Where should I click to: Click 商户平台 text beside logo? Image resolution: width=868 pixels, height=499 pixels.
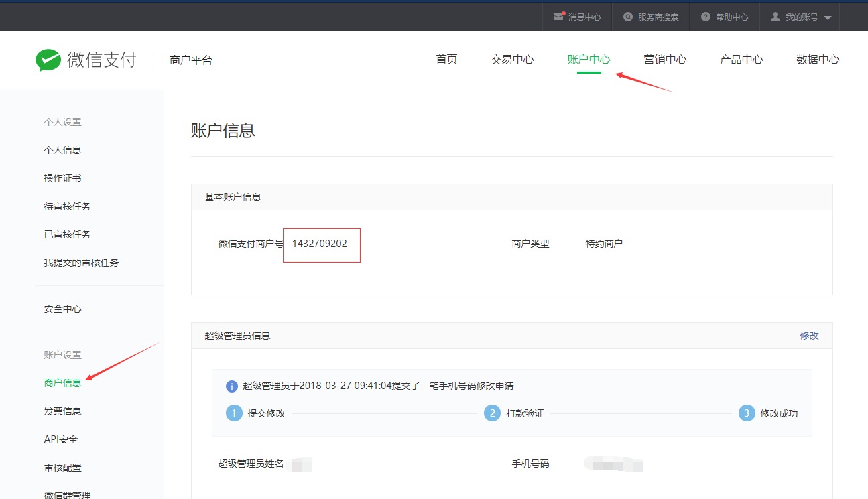tap(191, 60)
